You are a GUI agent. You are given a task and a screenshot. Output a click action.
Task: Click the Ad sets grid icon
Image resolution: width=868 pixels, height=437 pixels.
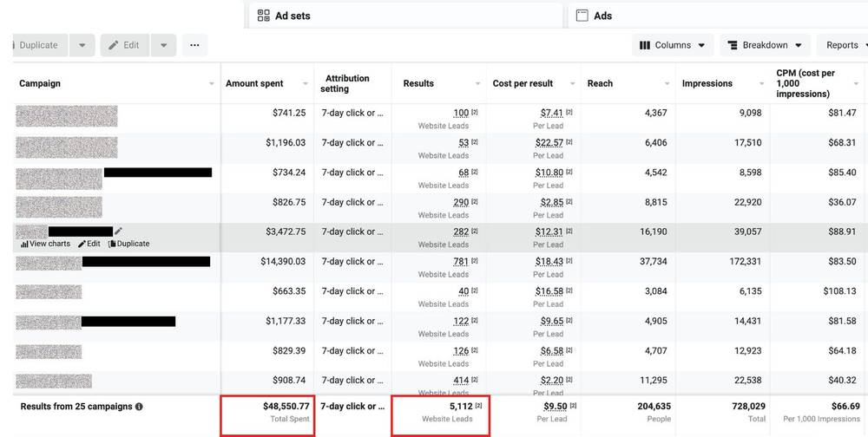[x=264, y=16]
